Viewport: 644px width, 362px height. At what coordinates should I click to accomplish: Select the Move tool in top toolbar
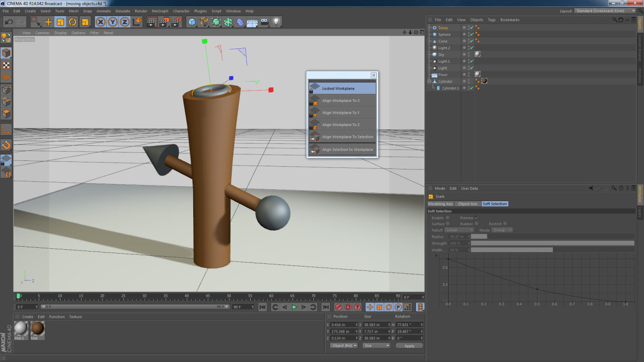[x=48, y=22]
